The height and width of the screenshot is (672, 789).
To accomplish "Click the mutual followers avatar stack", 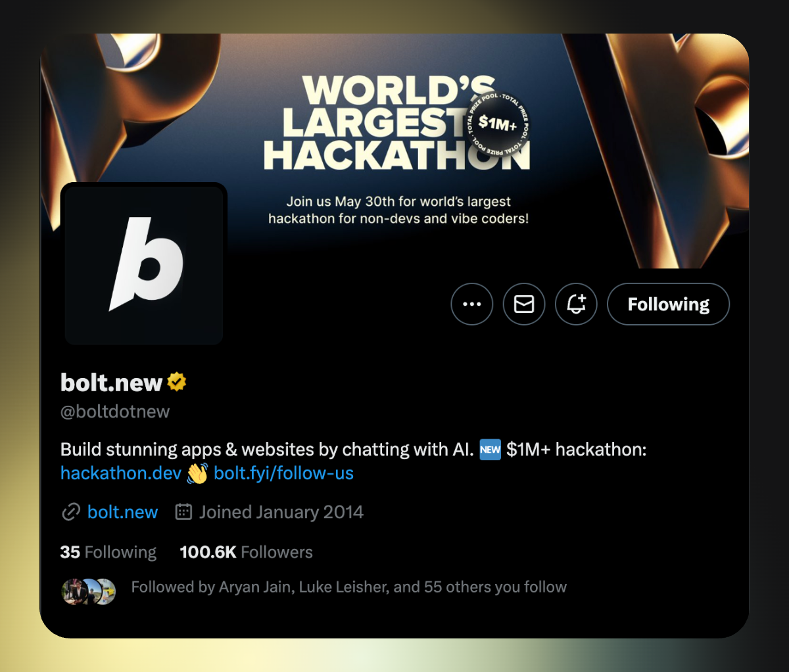I will point(89,592).
